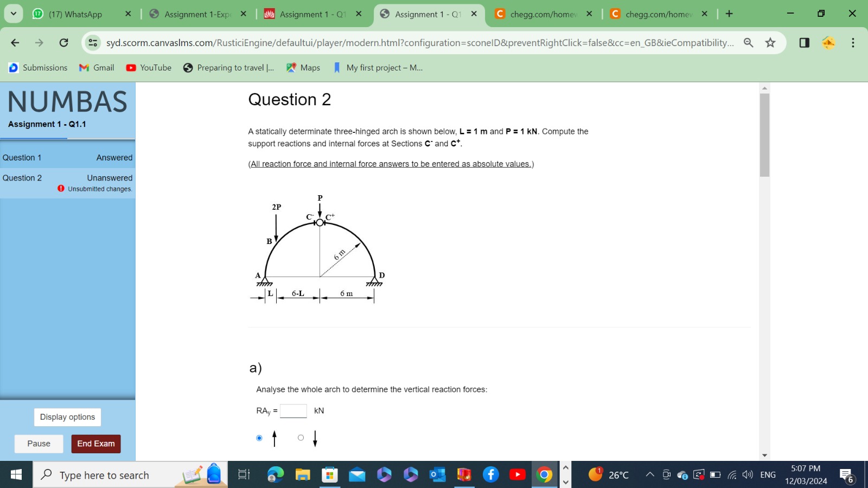Open YouTube app from taskbar
The width and height of the screenshot is (868, 488).
518,475
